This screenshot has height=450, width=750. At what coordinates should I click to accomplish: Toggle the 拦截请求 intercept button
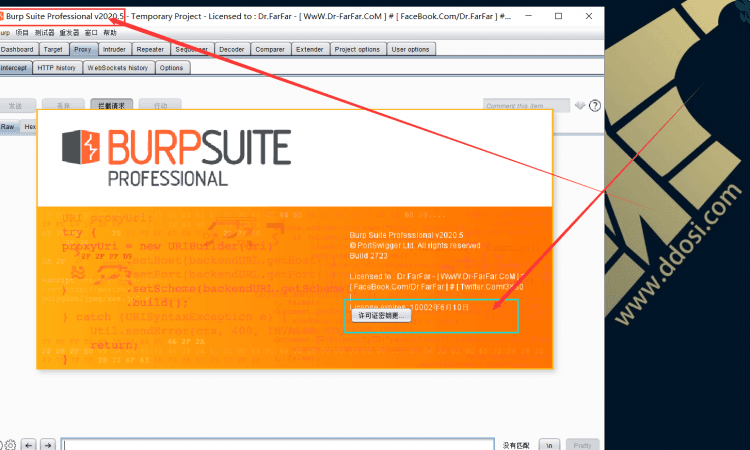click(x=111, y=105)
